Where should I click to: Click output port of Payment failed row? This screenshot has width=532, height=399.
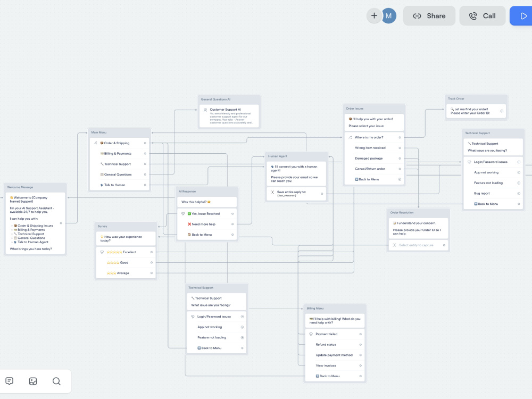(x=360, y=334)
